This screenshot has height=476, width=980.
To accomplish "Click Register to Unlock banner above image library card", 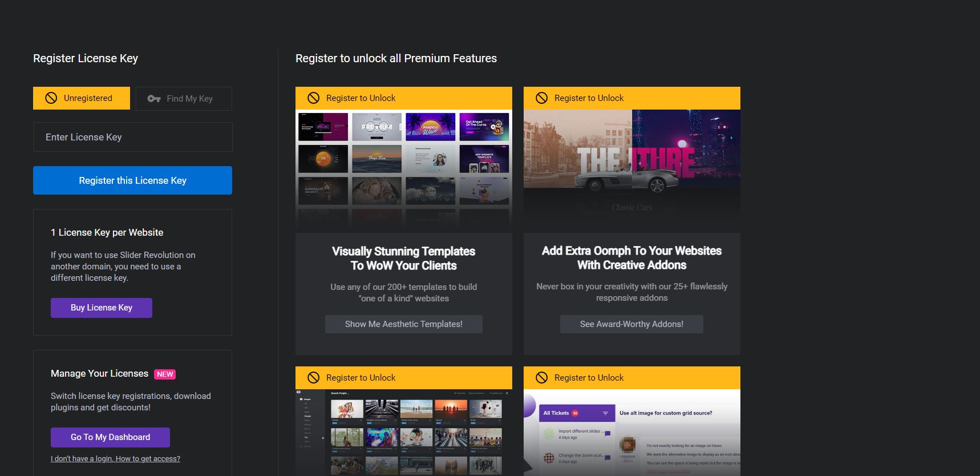I will pyautogui.click(x=404, y=378).
